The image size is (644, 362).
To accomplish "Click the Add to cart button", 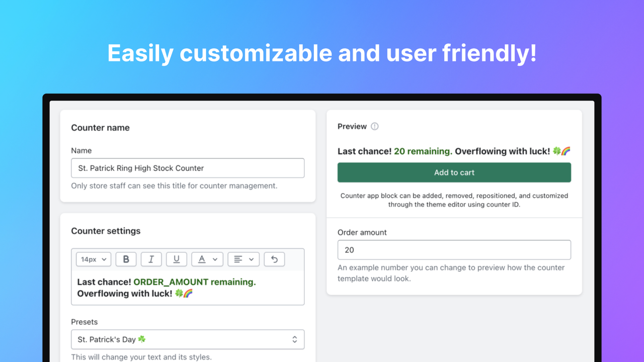I will coord(454,172).
